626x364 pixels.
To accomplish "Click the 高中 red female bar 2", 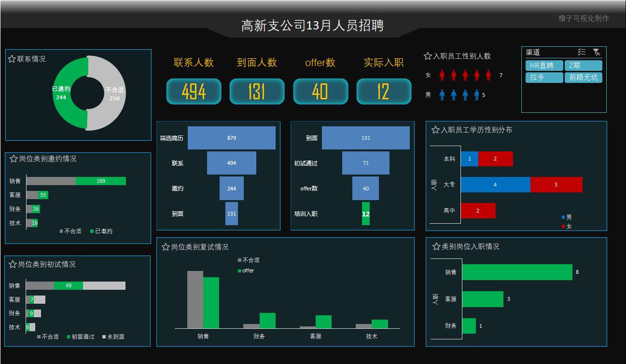I will tap(478, 211).
